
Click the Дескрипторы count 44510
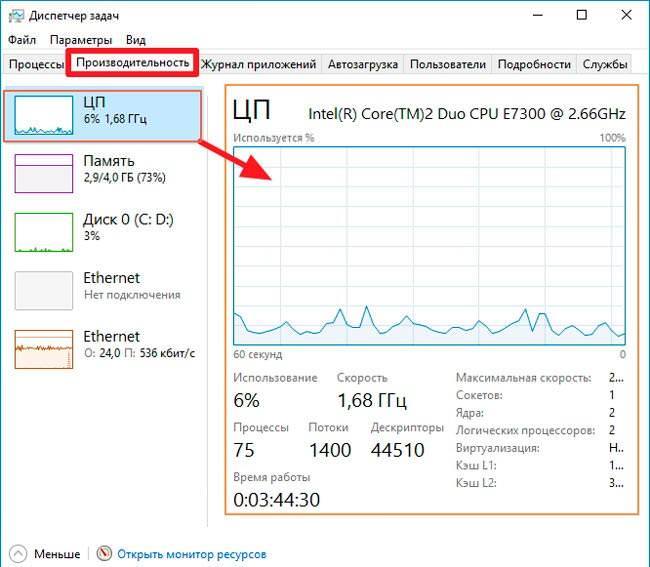398,450
